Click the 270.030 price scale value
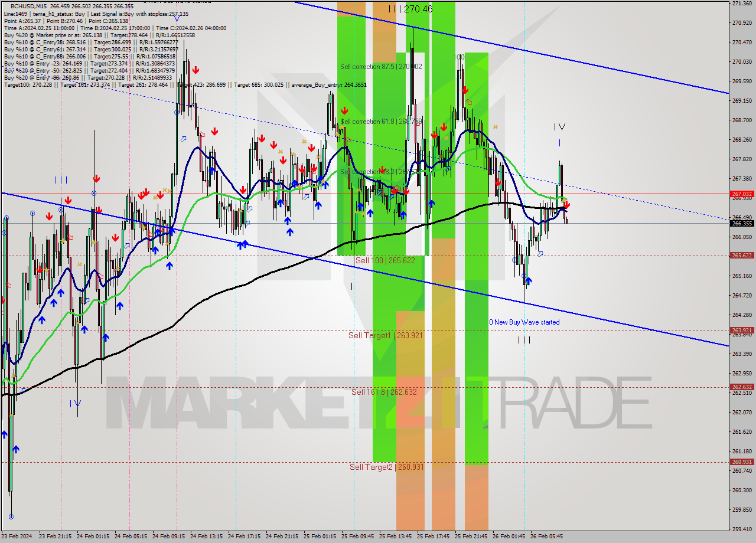756x543 pixels. tap(742, 61)
